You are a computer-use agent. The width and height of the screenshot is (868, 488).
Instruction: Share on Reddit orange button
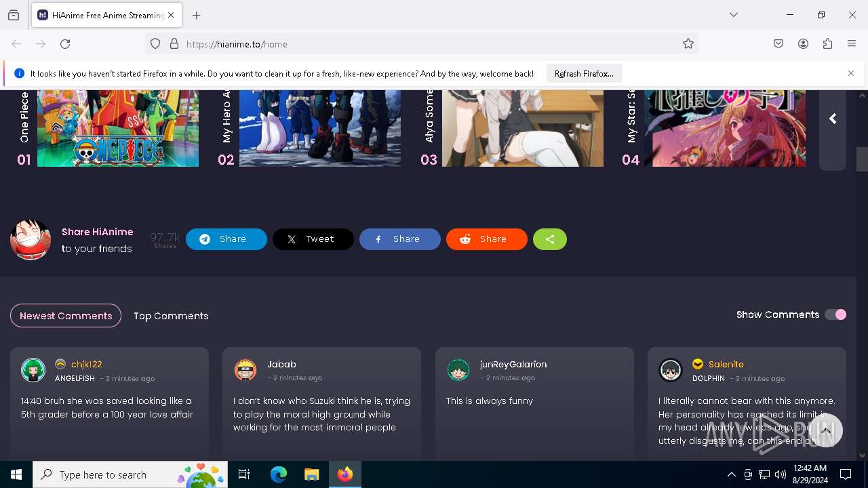pos(487,239)
